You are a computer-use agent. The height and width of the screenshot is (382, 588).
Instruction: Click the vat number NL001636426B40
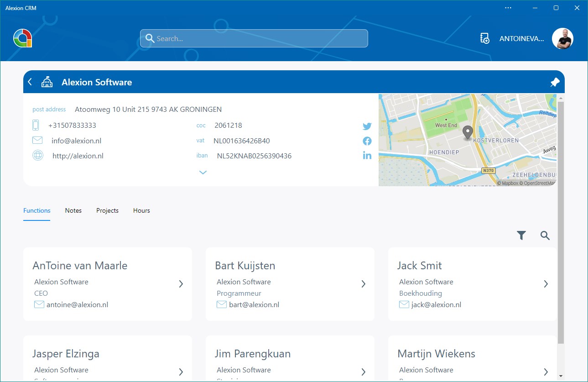tap(242, 141)
